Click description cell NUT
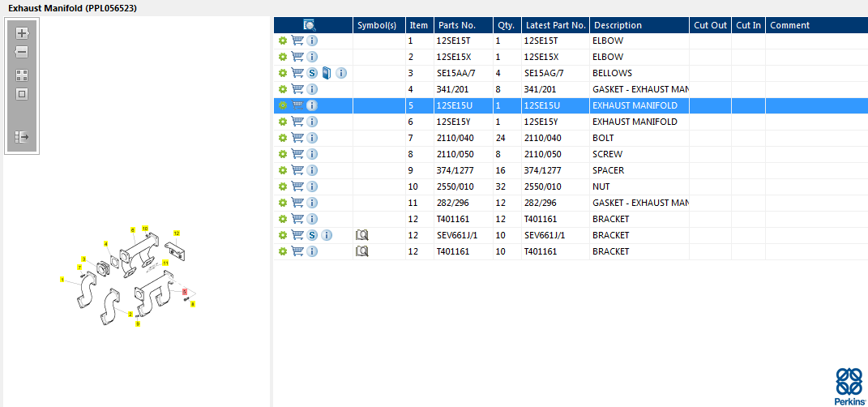 [601, 186]
